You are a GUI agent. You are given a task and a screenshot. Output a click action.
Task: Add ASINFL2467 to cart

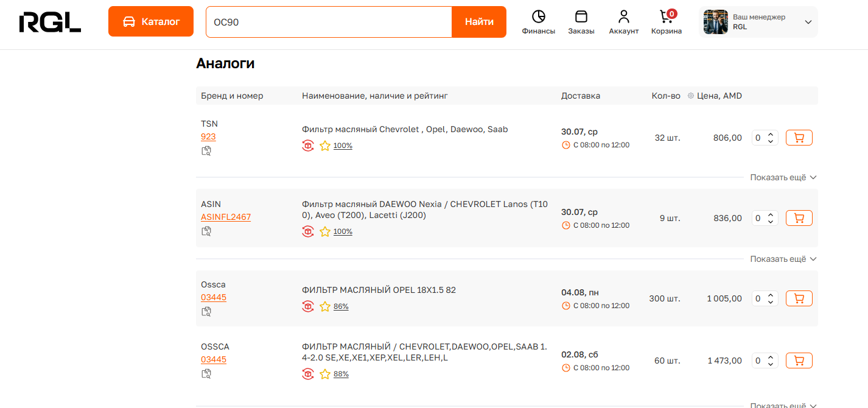799,218
